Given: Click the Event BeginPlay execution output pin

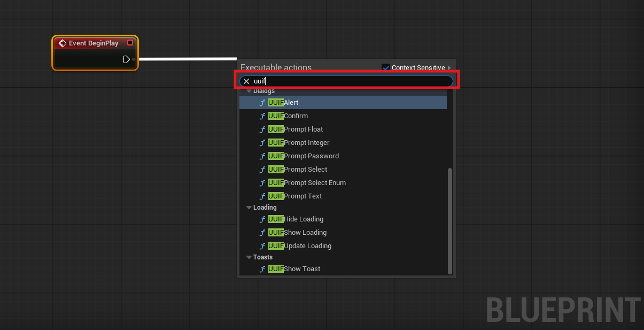Looking at the screenshot, I should pyautogui.click(x=127, y=59).
